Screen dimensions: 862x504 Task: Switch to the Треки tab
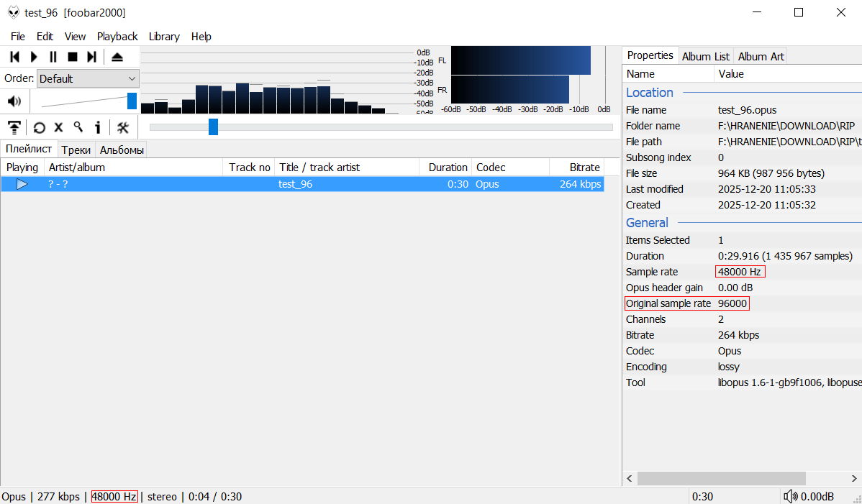pyautogui.click(x=76, y=150)
